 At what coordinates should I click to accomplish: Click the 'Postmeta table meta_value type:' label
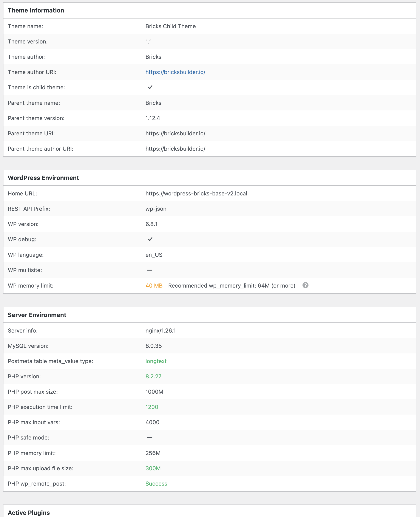(x=50, y=361)
